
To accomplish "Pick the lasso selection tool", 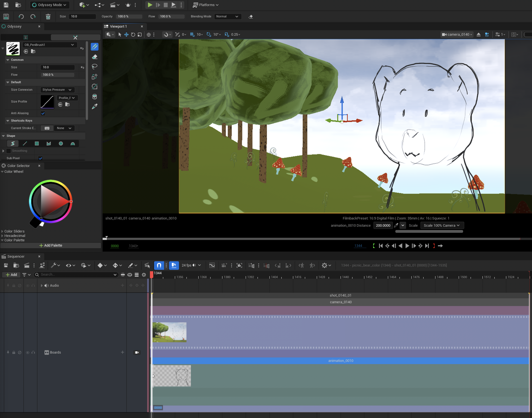I will [94, 67].
